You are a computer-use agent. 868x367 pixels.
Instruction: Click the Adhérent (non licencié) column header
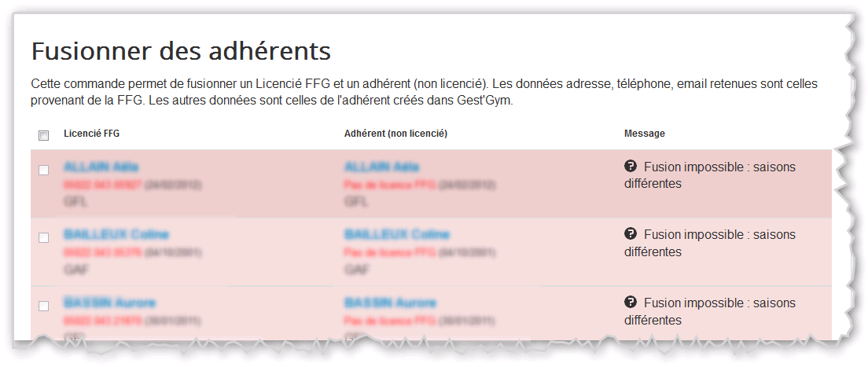[395, 134]
